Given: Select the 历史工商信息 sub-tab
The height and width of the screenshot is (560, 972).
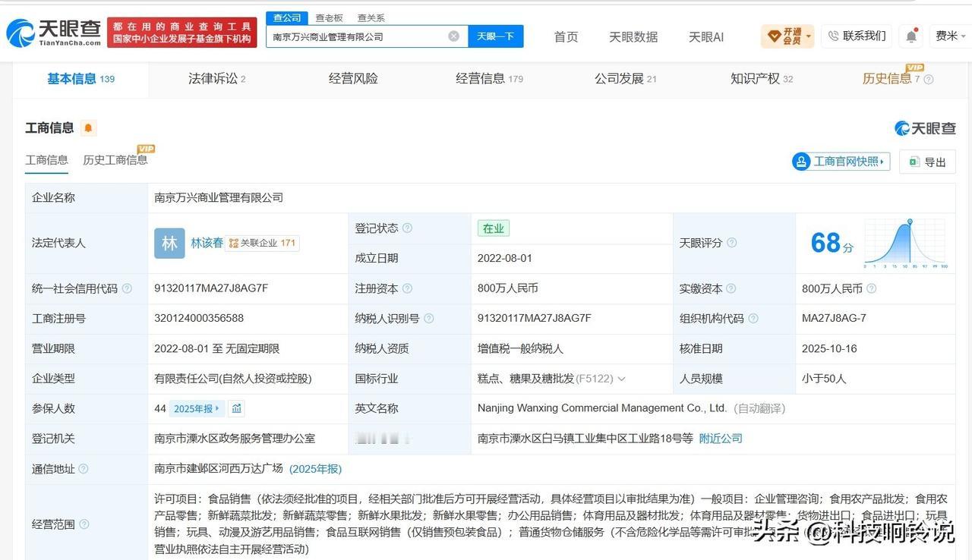Looking at the screenshot, I should 115,160.
